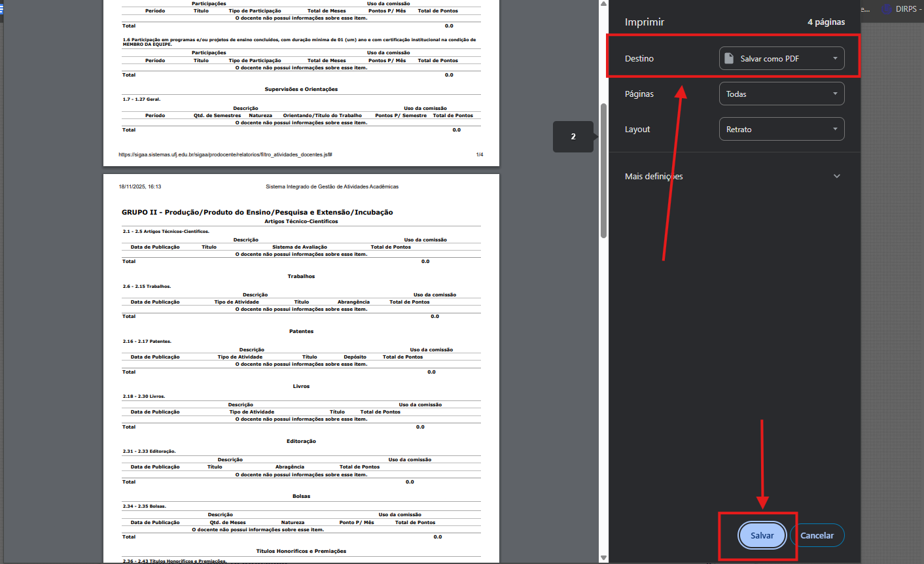The image size is (924, 564).
Task: Click the "2.16 - 2.17 Patentes." line
Action: [x=147, y=342]
